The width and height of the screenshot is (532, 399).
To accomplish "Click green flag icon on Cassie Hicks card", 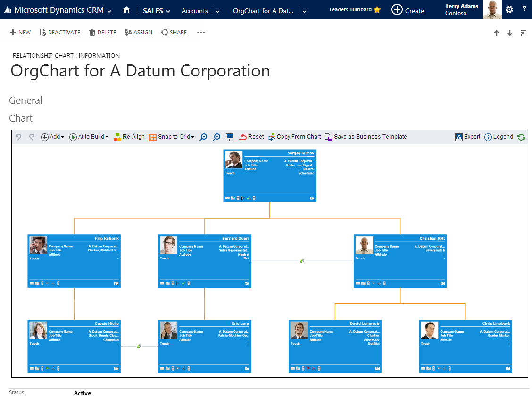I will tap(48, 368).
